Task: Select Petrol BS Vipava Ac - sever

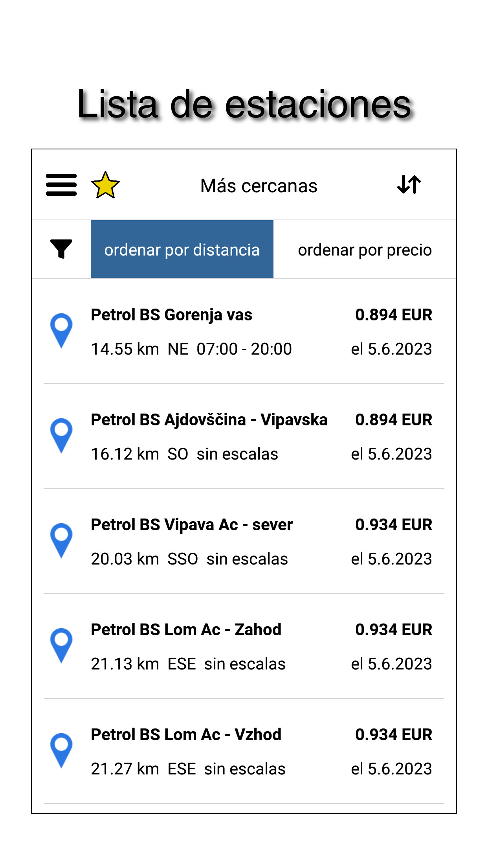Action: pyautogui.click(x=192, y=525)
